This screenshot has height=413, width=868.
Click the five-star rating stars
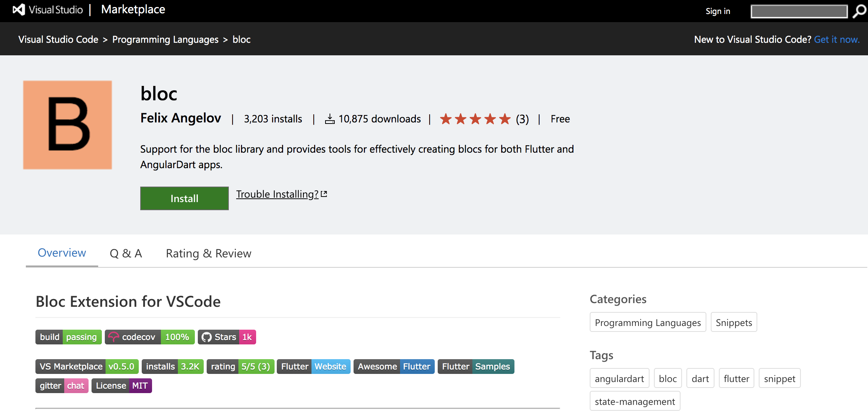pyautogui.click(x=475, y=119)
